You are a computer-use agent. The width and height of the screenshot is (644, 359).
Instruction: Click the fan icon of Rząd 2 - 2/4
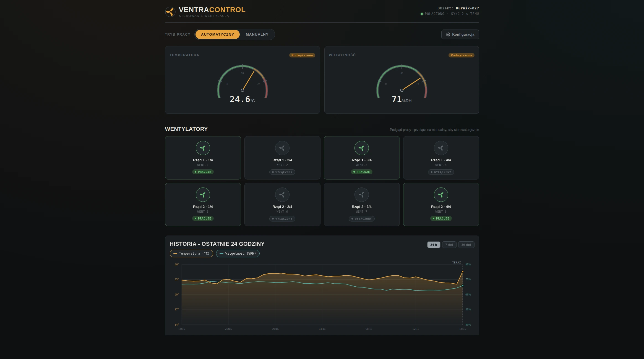pyautogui.click(x=282, y=195)
